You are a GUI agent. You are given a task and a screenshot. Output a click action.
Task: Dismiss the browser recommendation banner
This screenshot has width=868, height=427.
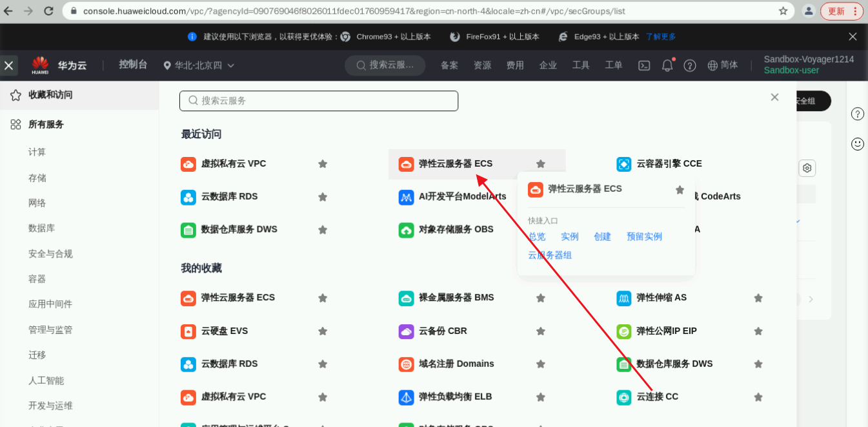(x=853, y=37)
